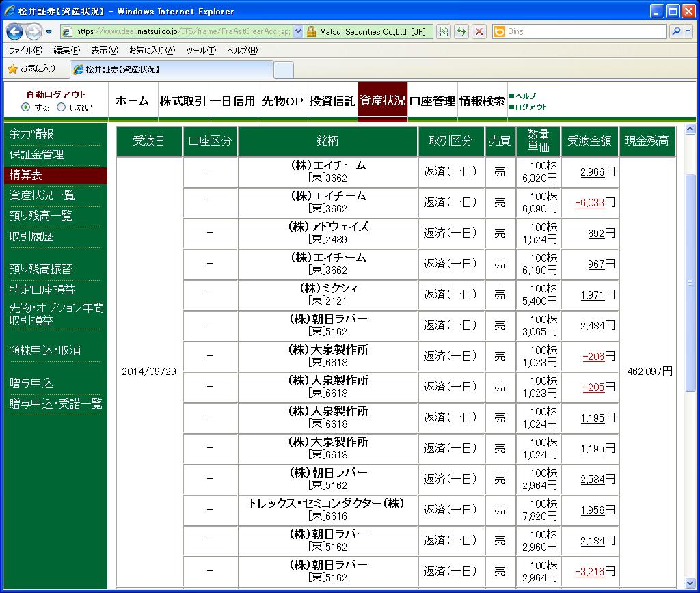Open 預株申込・取消 in the sidebar
Viewport: 700px width, 593px height.
(x=45, y=350)
